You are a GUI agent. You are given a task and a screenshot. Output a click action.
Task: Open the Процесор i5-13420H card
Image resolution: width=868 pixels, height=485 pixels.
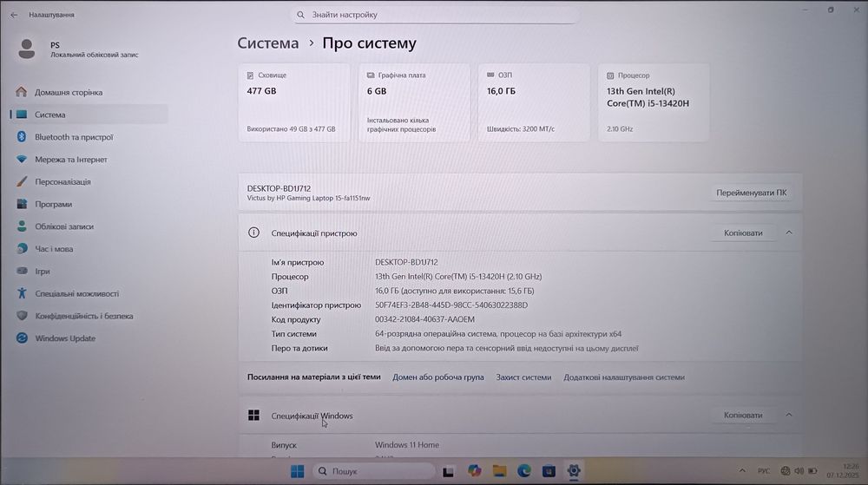tap(654, 103)
